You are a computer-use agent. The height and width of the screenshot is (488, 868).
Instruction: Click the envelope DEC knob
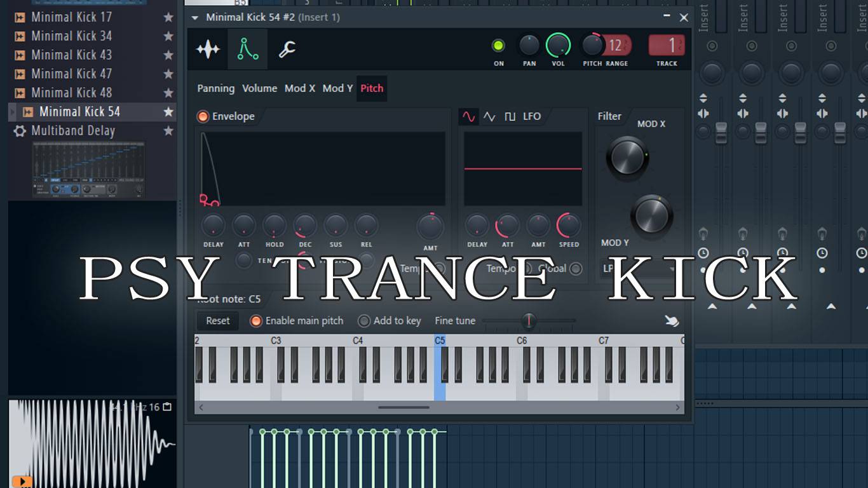coord(305,226)
